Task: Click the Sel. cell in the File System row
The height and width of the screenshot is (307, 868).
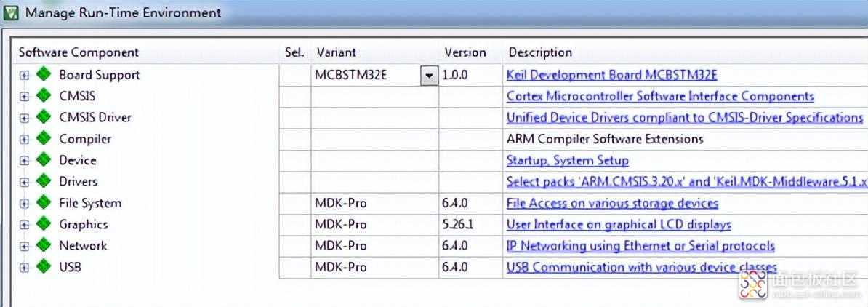Action: point(294,203)
